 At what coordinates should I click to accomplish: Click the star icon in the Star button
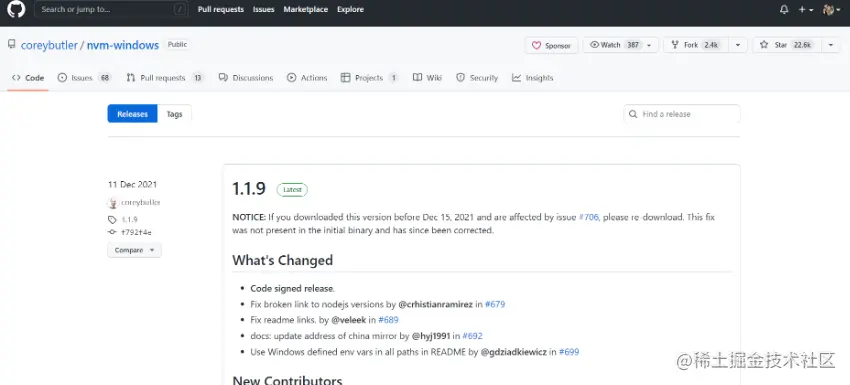coord(764,45)
